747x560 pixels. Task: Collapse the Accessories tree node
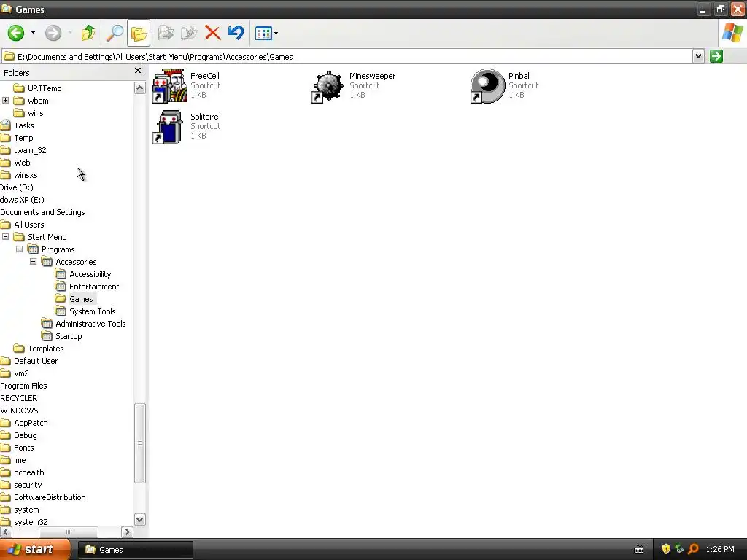(33, 262)
